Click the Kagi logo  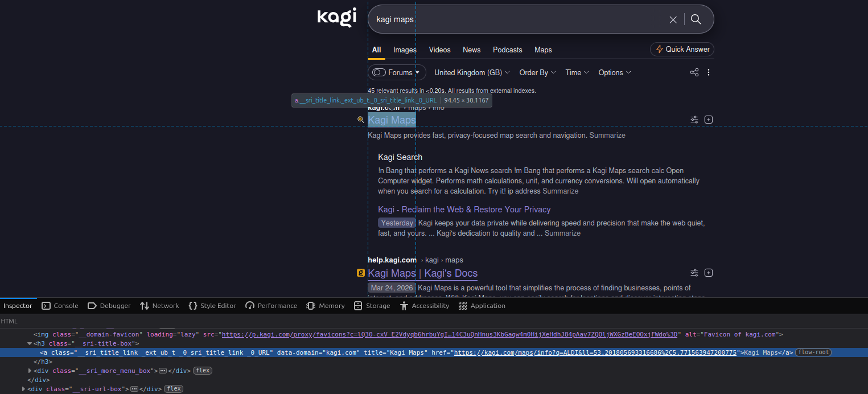337,18
